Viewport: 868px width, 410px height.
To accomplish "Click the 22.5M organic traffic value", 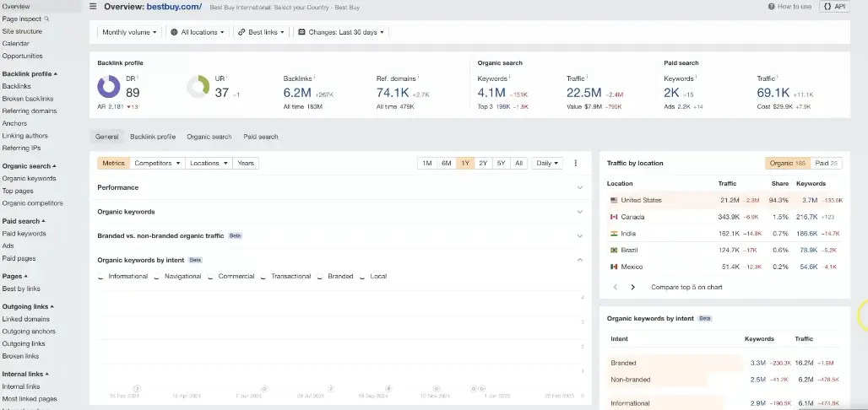I will (584, 93).
